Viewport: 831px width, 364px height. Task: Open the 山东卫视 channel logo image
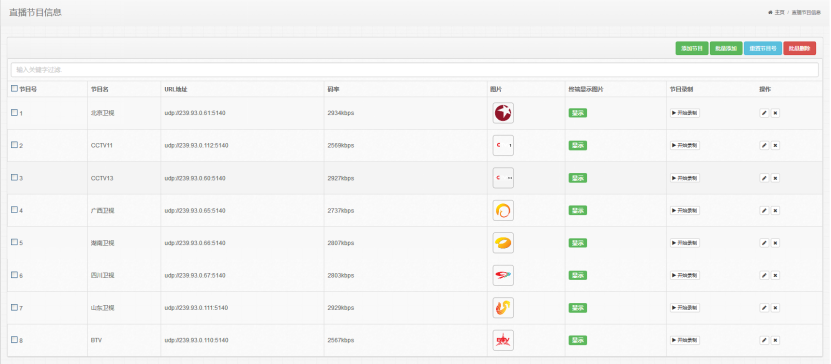[503, 308]
